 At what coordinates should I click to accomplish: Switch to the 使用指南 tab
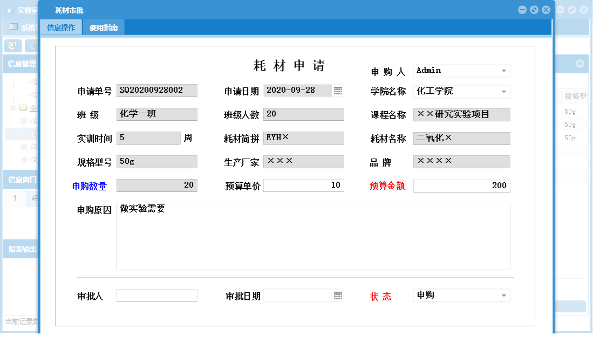coord(104,26)
